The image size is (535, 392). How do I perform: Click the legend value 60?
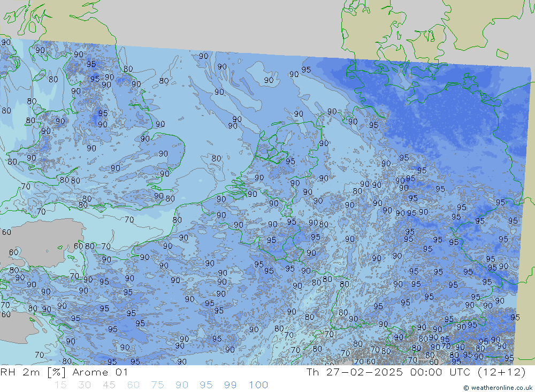[133, 385]
